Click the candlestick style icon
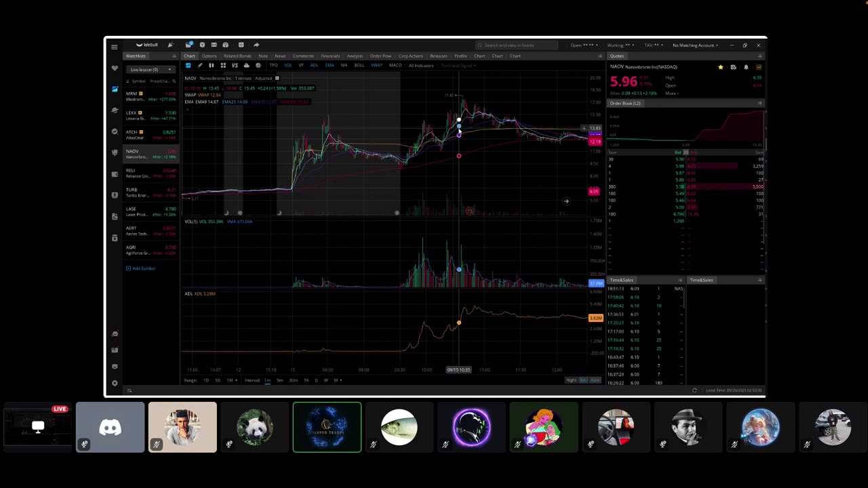The image size is (868, 488). (x=211, y=65)
